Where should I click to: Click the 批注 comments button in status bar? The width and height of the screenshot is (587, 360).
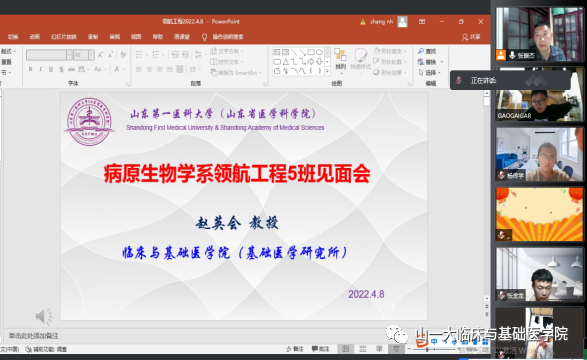tap(320, 349)
